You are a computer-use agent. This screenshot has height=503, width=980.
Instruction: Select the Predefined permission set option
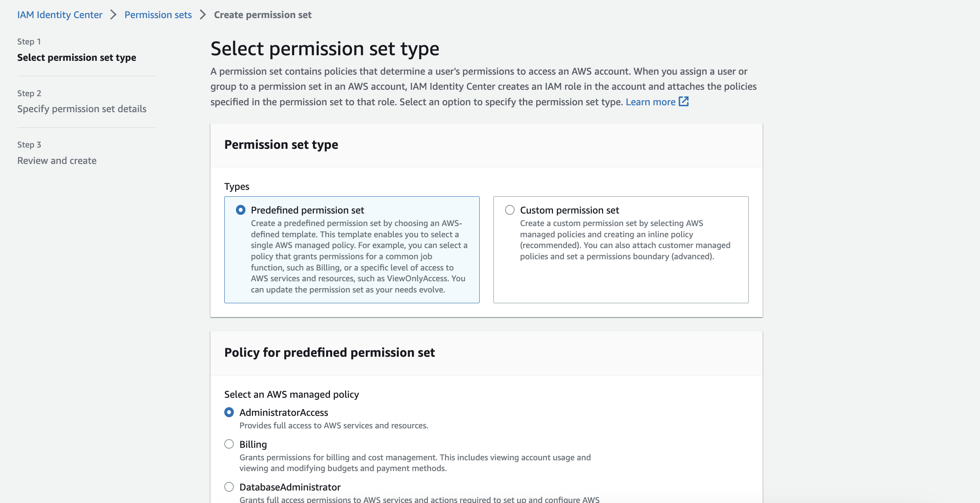coord(240,211)
